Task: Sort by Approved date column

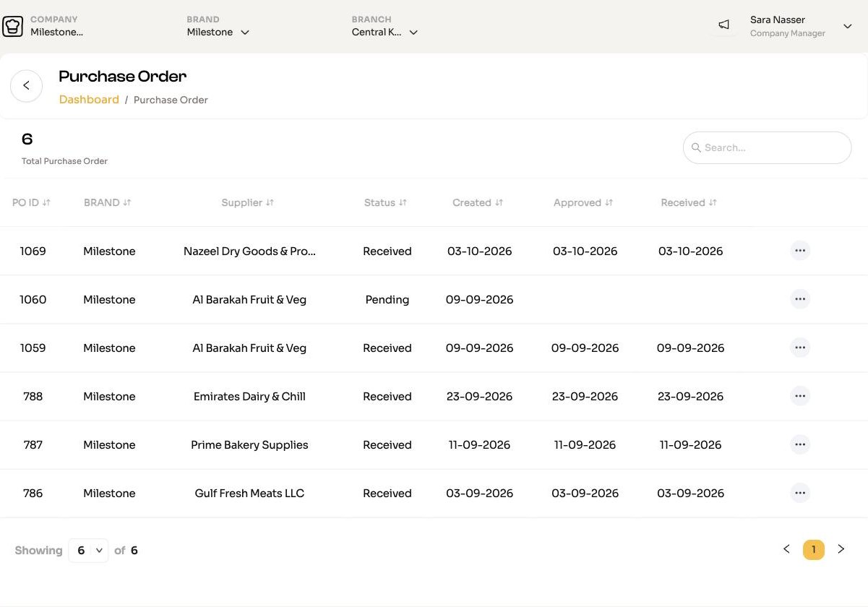Action: [609, 203]
